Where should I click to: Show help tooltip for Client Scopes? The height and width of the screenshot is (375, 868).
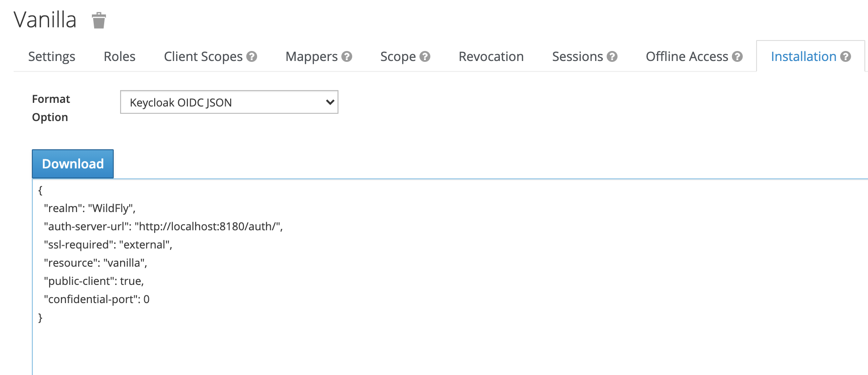point(252,56)
